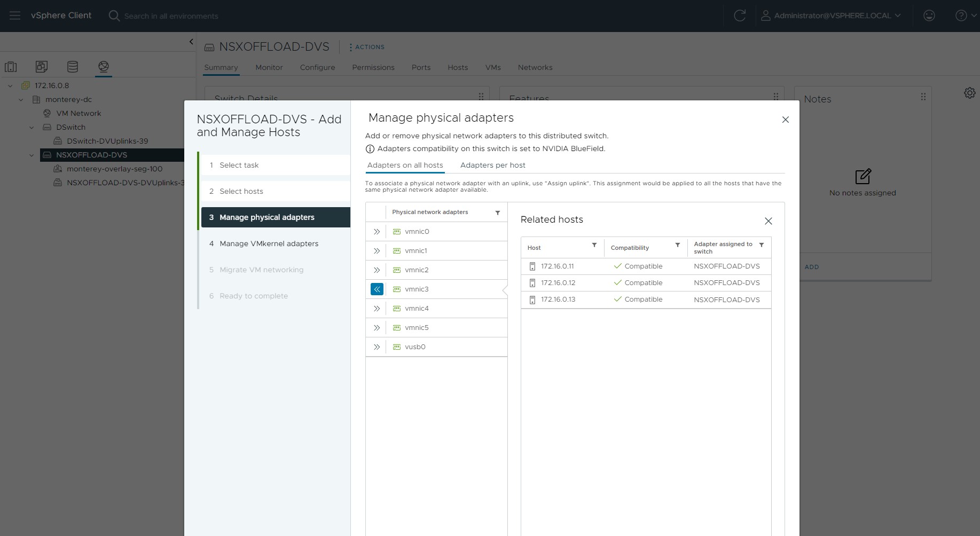Open the help menu dropdown
Image resolution: width=980 pixels, height=536 pixels.
(x=965, y=16)
